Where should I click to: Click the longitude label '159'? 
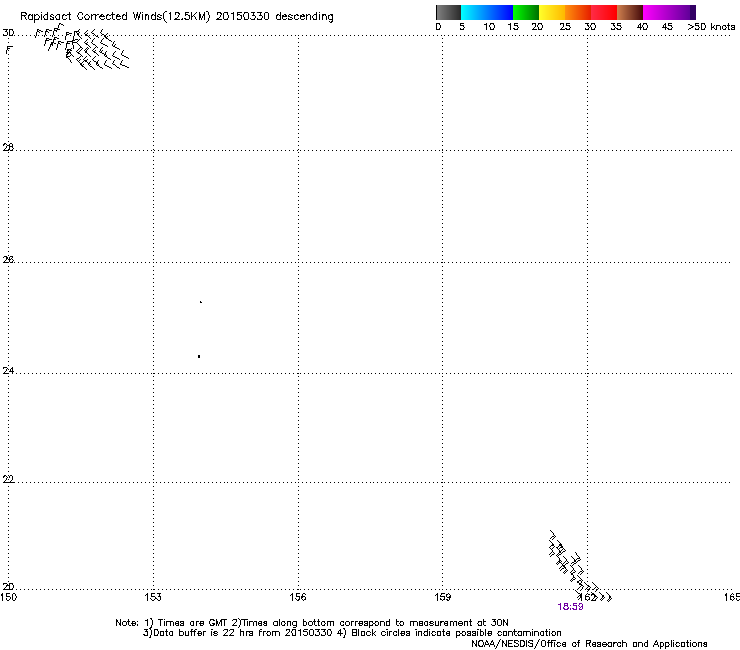pyautogui.click(x=442, y=597)
